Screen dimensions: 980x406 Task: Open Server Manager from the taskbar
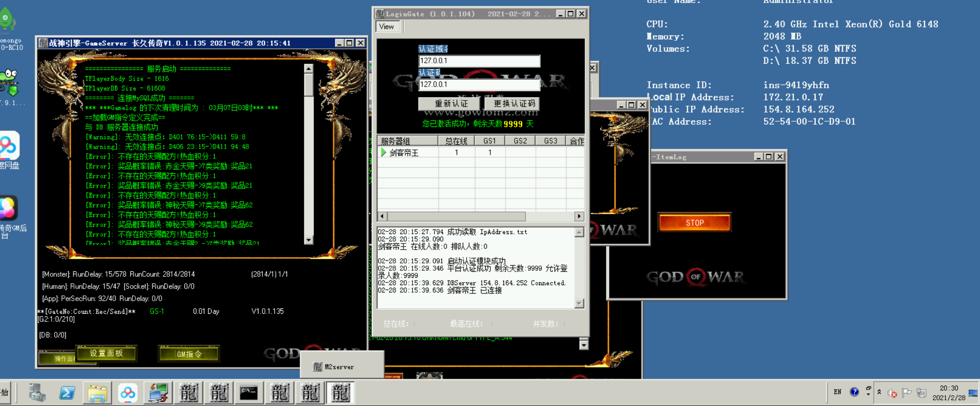tap(37, 393)
